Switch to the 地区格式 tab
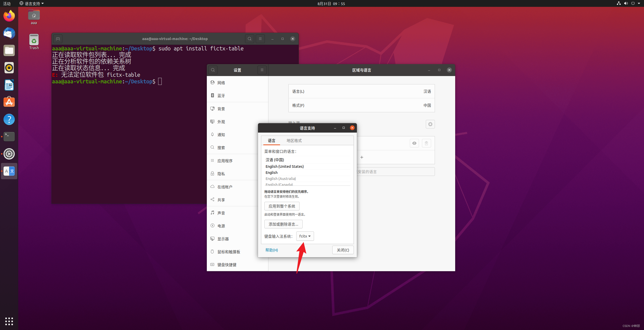This screenshot has height=330, width=644. click(x=294, y=141)
